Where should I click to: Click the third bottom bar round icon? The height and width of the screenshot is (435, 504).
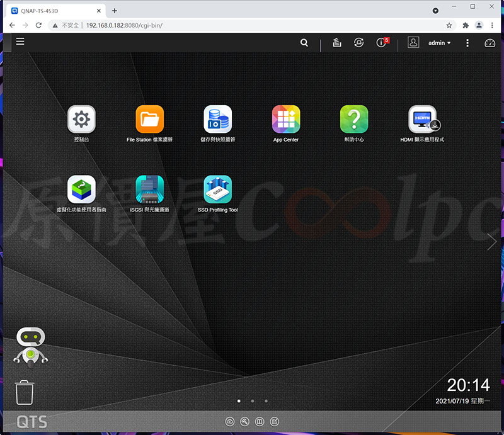(x=260, y=422)
